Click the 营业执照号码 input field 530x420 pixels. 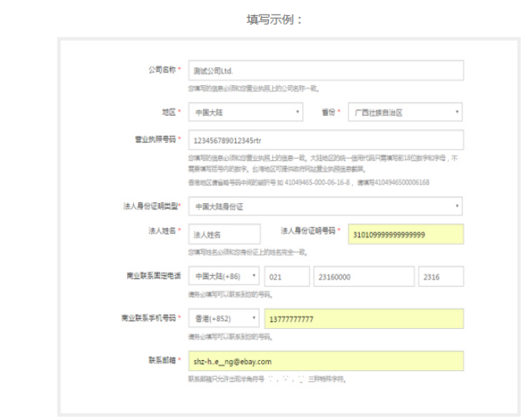pyautogui.click(x=326, y=139)
